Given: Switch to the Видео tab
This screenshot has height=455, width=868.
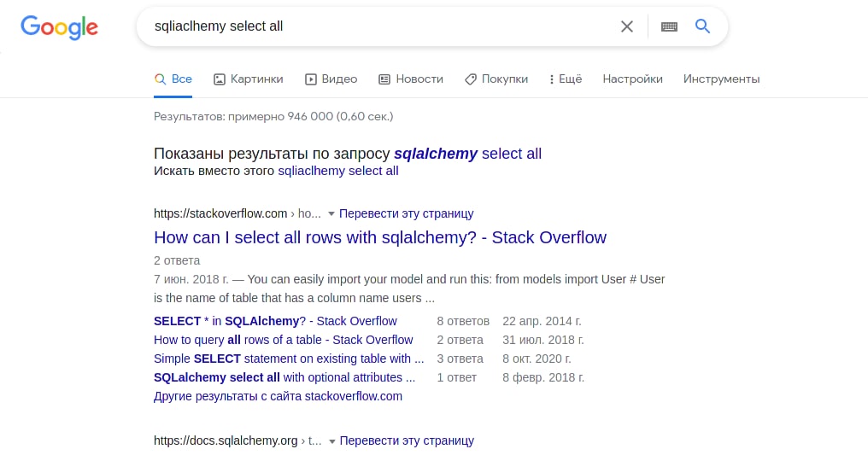Looking at the screenshot, I should [331, 79].
